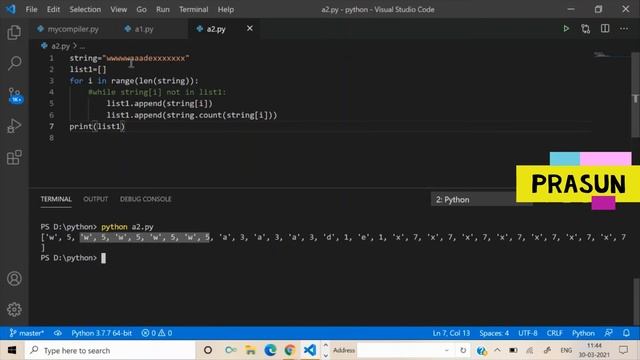Open the View menu
Viewport: 640px width, 360px height.
(x=118, y=9)
